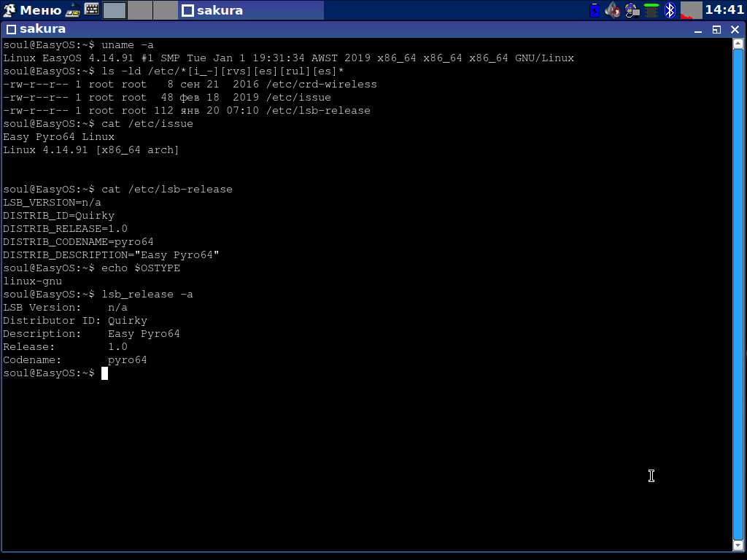Click the 'DISTRIB_ID=Quirky' line
The width and height of the screenshot is (747, 560).
[x=58, y=216]
